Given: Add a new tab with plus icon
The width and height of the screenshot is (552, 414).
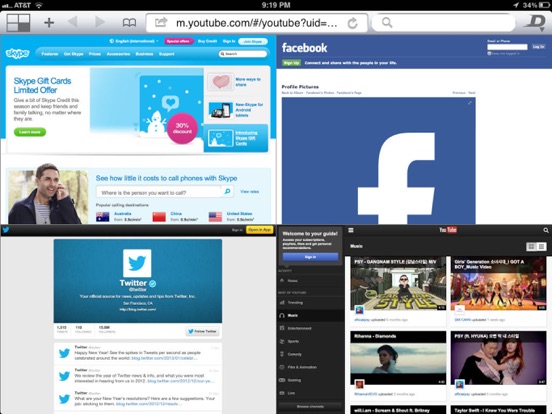Looking at the screenshot, I should pyautogui.click(x=49, y=23).
